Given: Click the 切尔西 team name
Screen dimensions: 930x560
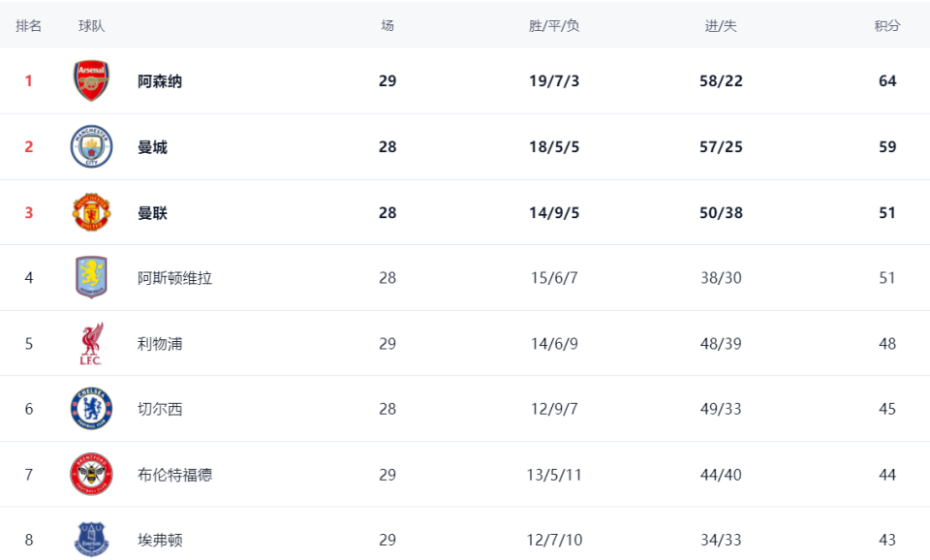Looking at the screenshot, I should coord(160,409).
